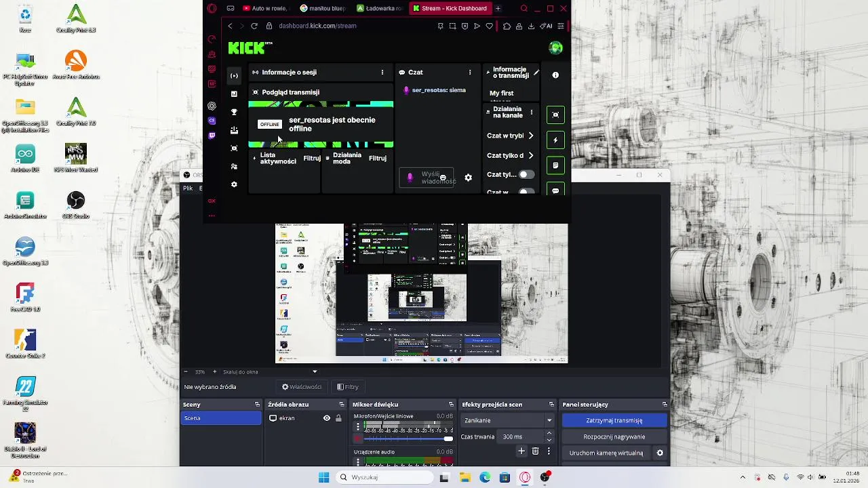Open emoji picker in chat input

pos(443,178)
